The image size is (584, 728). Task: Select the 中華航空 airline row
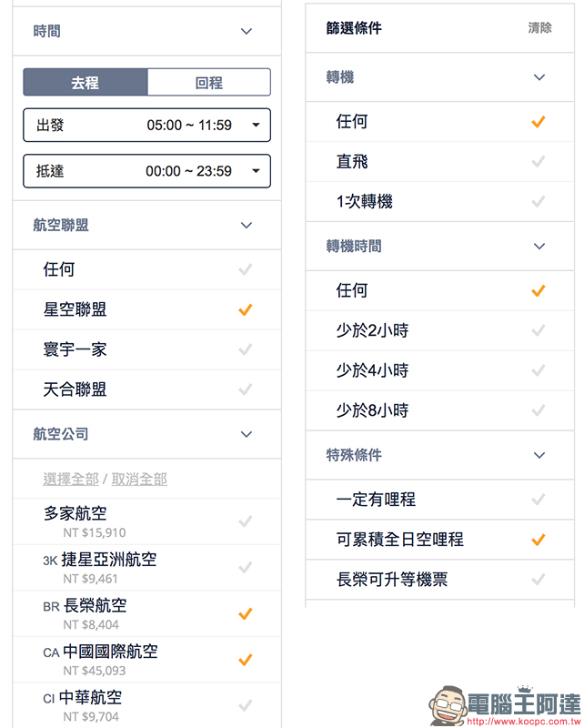(x=146, y=705)
